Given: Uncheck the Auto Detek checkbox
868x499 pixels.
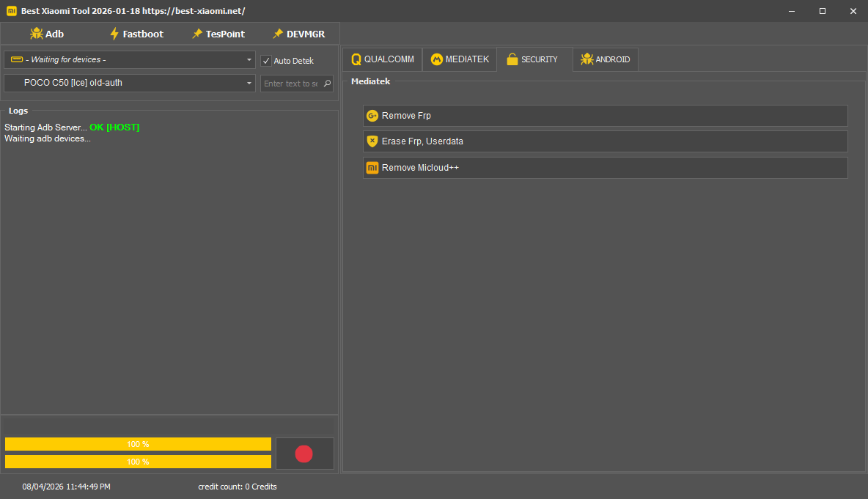Looking at the screenshot, I should click(266, 61).
